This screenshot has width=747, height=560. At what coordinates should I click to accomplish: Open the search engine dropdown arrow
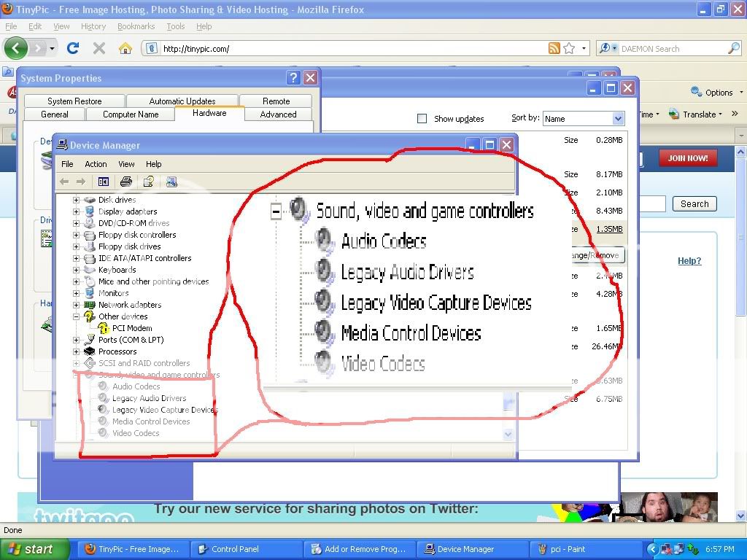coord(614,48)
